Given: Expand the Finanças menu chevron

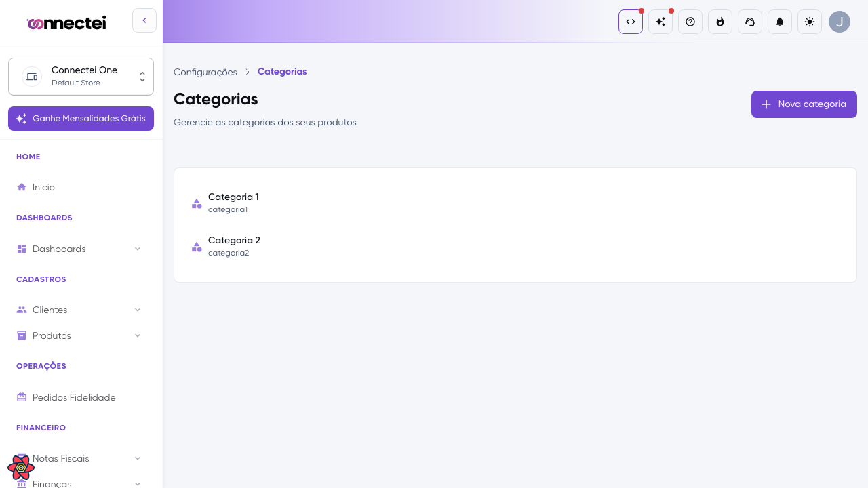Looking at the screenshot, I should (138, 484).
